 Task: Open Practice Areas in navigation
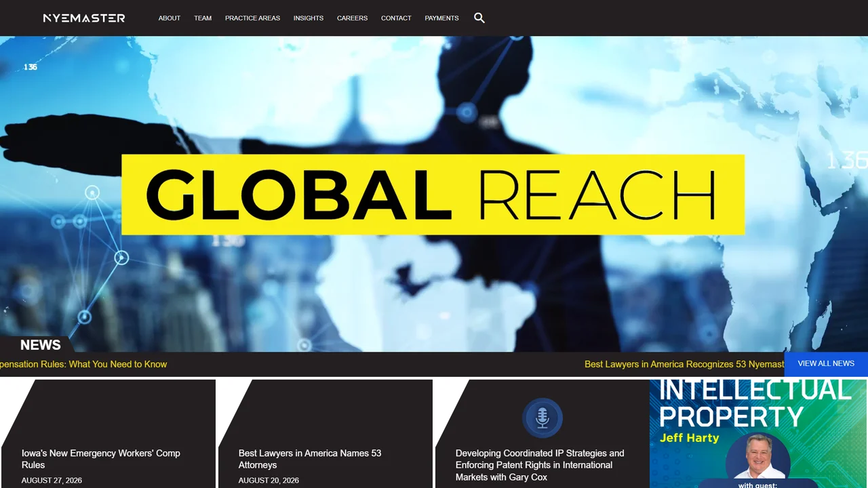point(252,18)
